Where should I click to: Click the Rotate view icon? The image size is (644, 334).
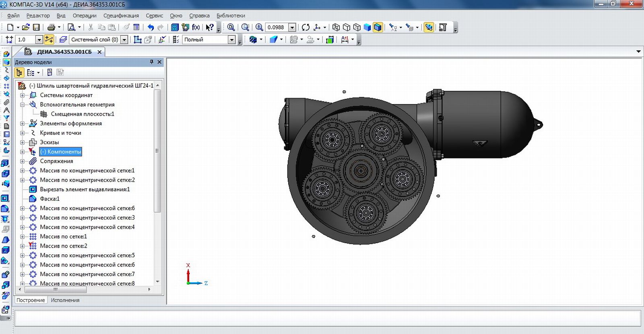(x=305, y=27)
